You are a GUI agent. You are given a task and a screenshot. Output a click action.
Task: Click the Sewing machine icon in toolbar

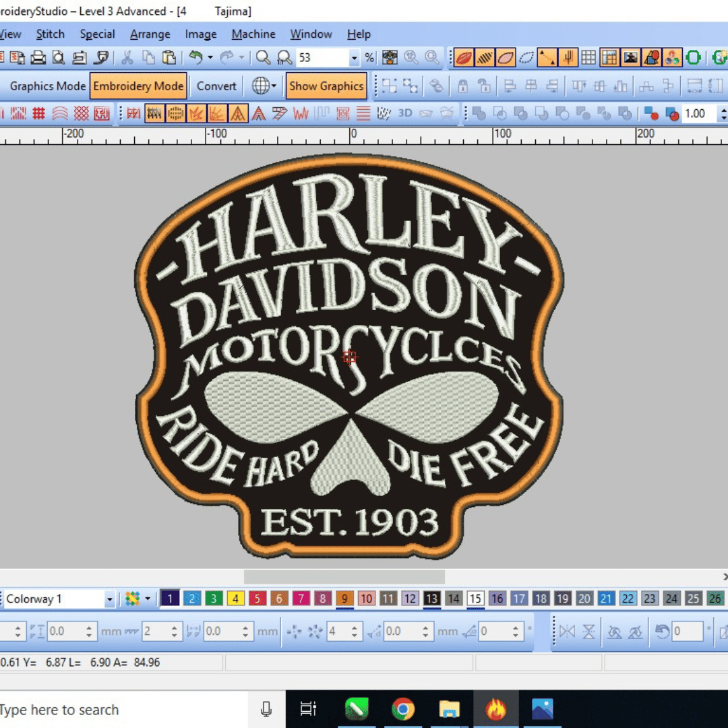point(80,57)
